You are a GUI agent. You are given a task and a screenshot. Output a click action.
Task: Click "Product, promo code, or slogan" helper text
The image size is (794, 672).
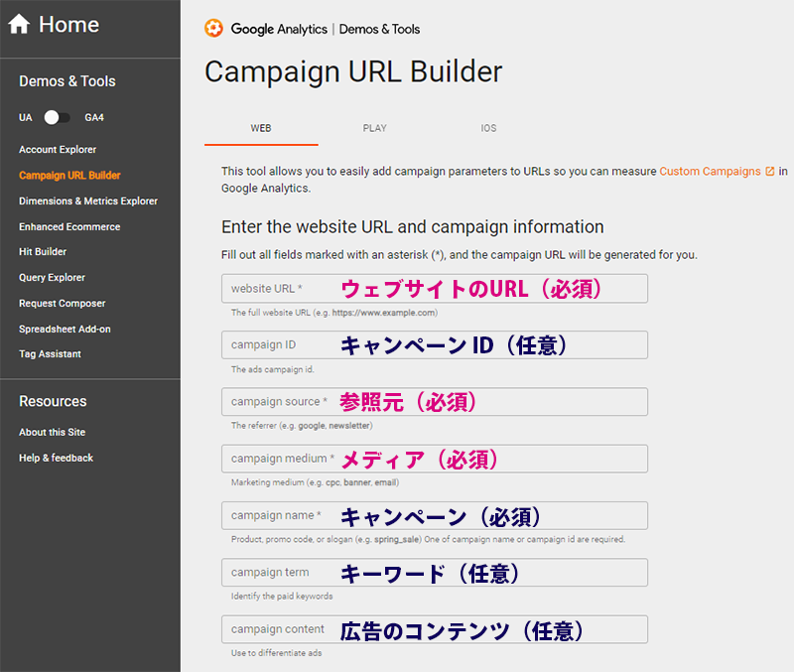click(428, 539)
